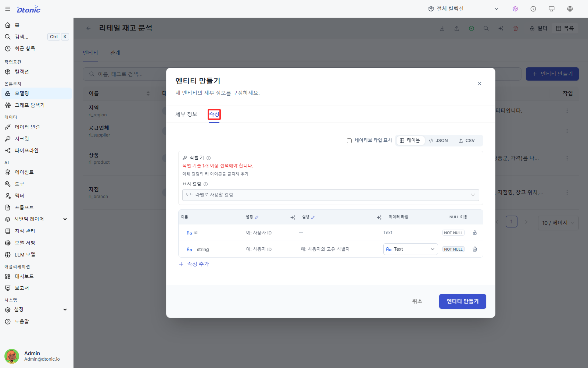Switch to 속성 tab in dialog

coord(214,114)
